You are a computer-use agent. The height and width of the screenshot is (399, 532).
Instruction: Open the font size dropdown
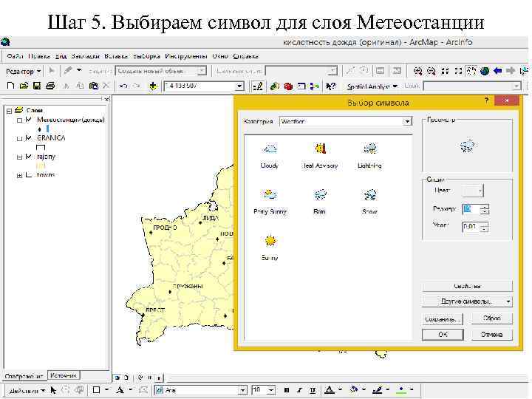[x=271, y=391]
